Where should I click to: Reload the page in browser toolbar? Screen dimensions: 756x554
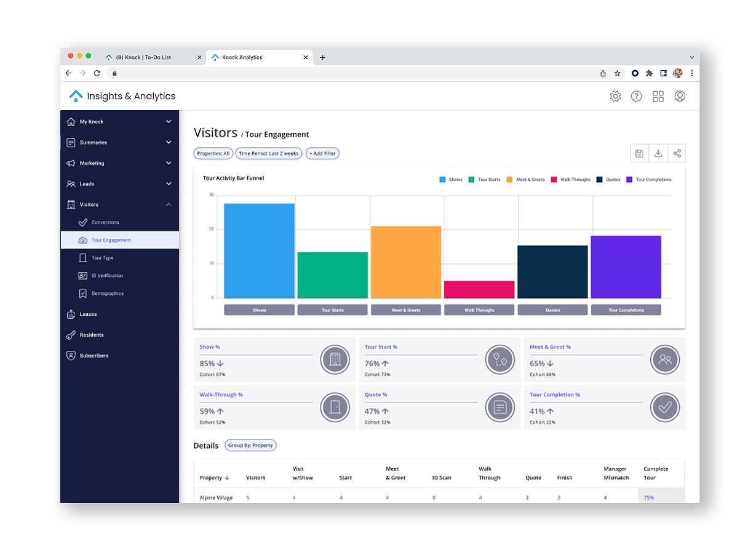pos(97,73)
